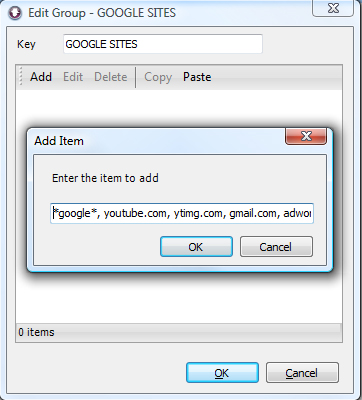
Task: Cancel the Add Item dialog
Action: coord(276,247)
